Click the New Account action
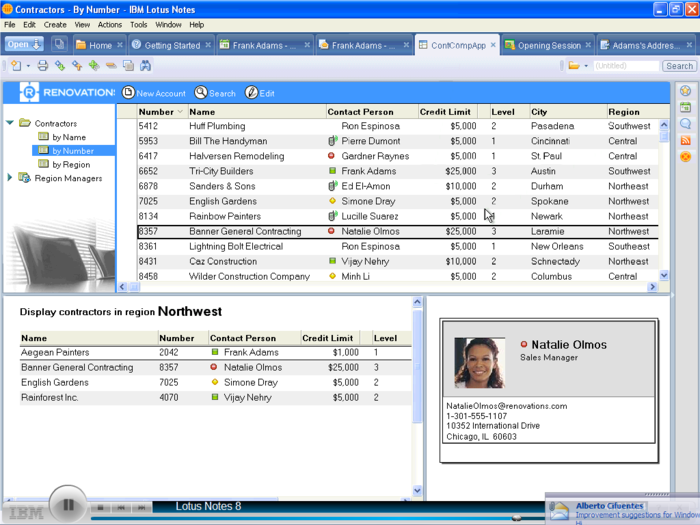This screenshot has width=700, height=525. click(x=154, y=93)
